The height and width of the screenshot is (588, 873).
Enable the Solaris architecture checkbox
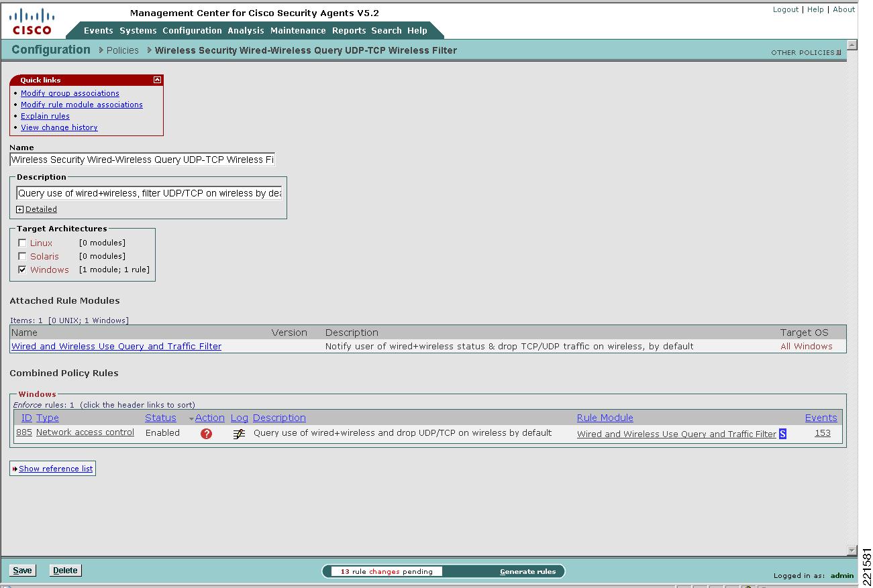tap(22, 256)
